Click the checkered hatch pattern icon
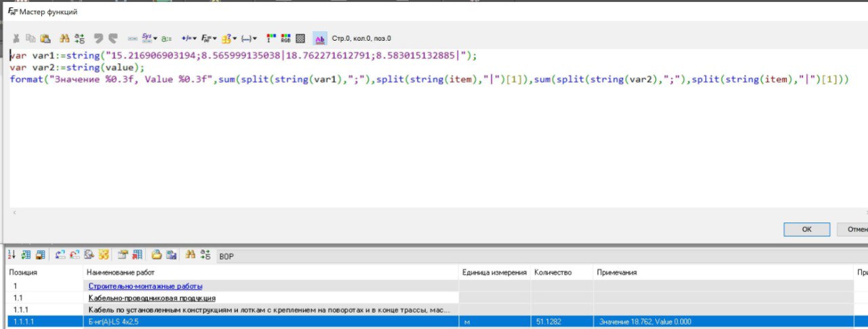This screenshot has width=868, height=329. (x=300, y=39)
